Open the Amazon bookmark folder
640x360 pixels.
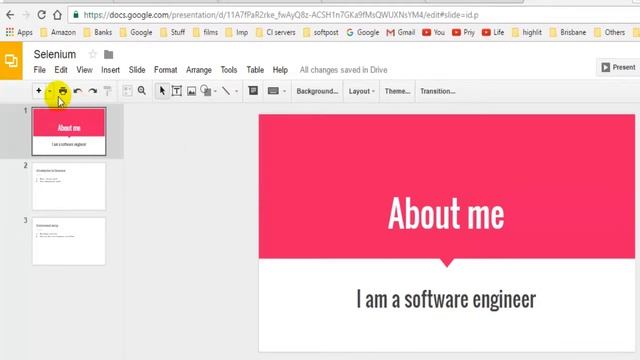click(x=58, y=32)
